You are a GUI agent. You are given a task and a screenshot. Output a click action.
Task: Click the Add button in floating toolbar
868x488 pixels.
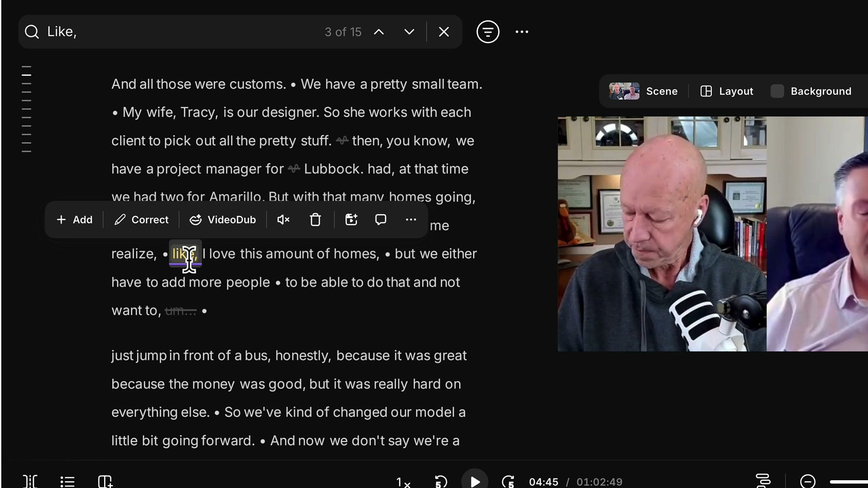point(74,219)
